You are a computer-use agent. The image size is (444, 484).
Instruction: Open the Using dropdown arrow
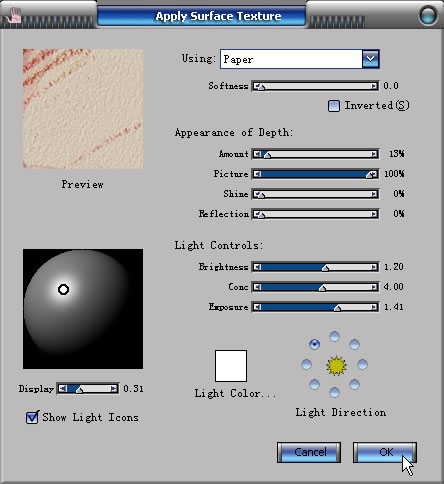tap(370, 59)
